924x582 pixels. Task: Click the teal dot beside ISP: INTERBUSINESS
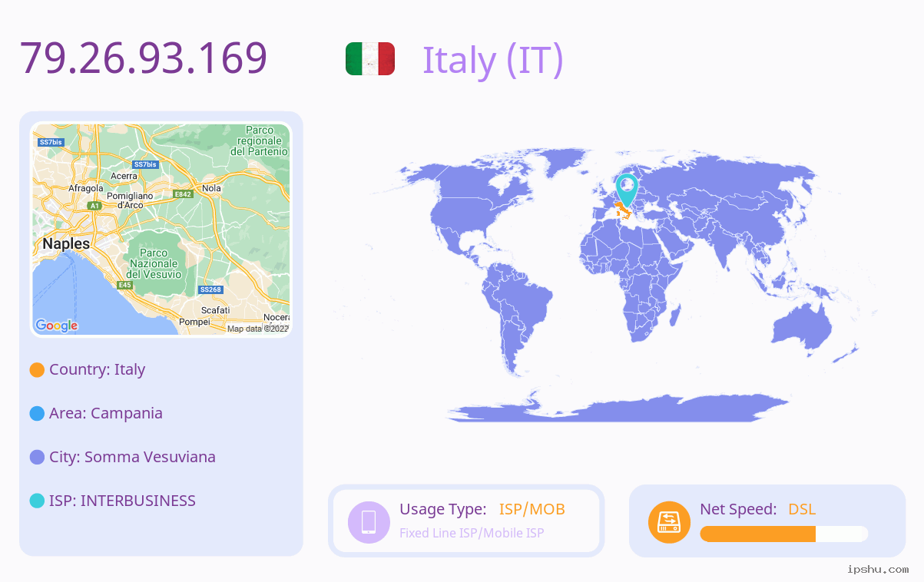[x=37, y=501]
